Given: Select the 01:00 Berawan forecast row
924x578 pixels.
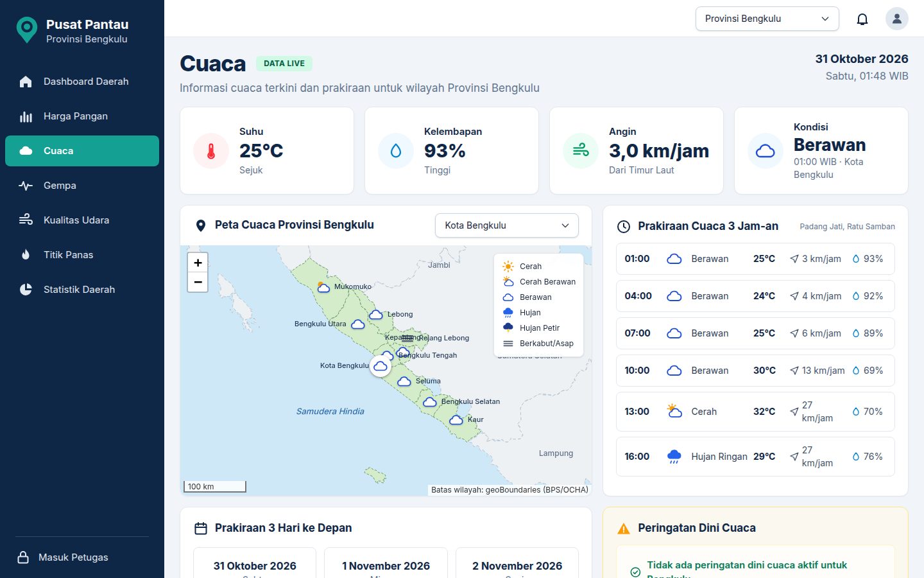Looking at the screenshot, I should [755, 259].
